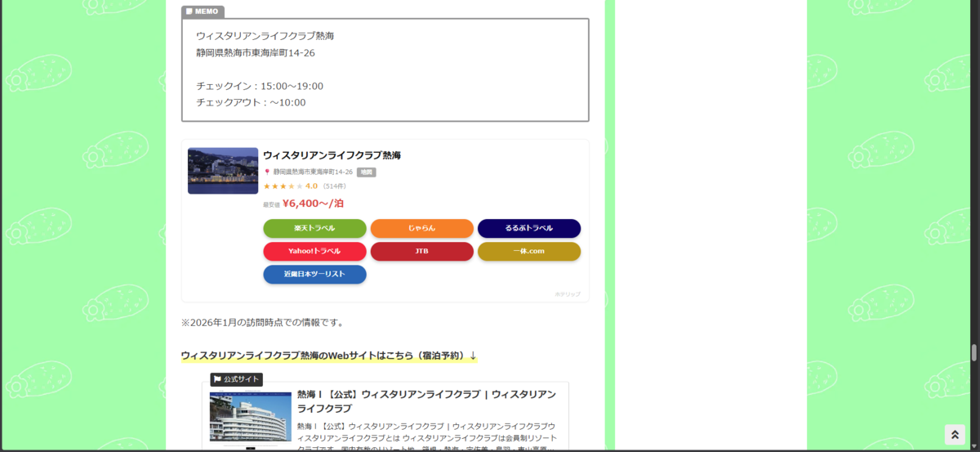980x452 pixels.
Task: Click the official site building thumbnail
Action: [251, 417]
